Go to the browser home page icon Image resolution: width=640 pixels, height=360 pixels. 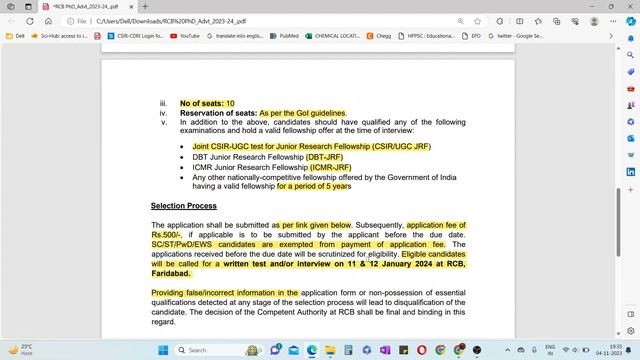click(48, 21)
